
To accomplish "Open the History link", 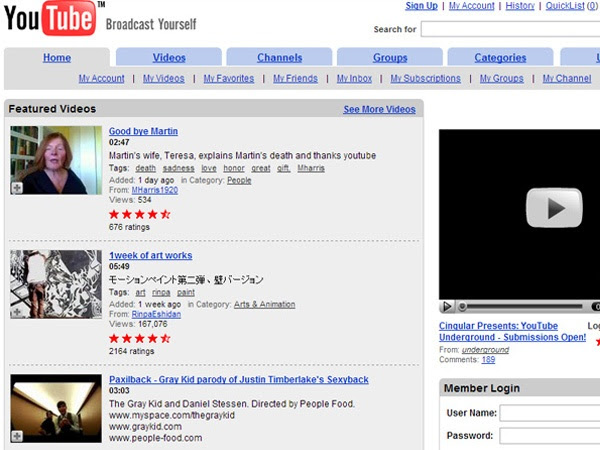I will point(520,6).
